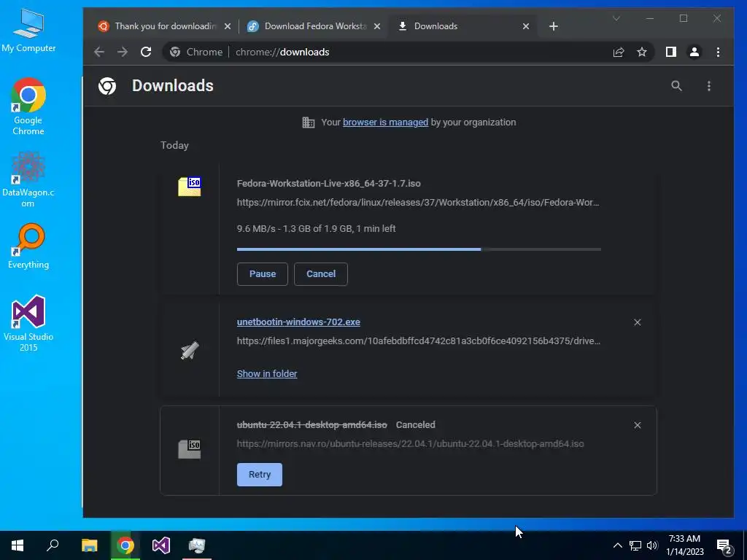Click the Fedora-Workstation-Live-x86_64-37-1.7.iso filename

coord(329,183)
